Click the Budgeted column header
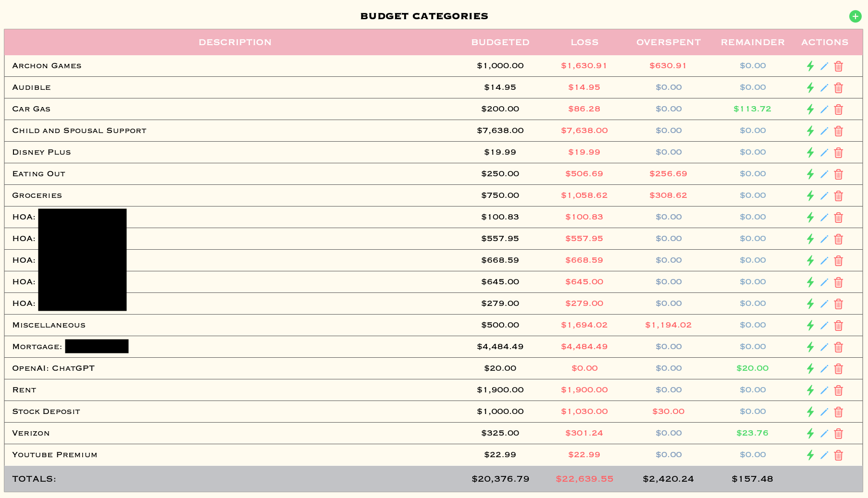This screenshot has width=868, height=498. click(500, 42)
